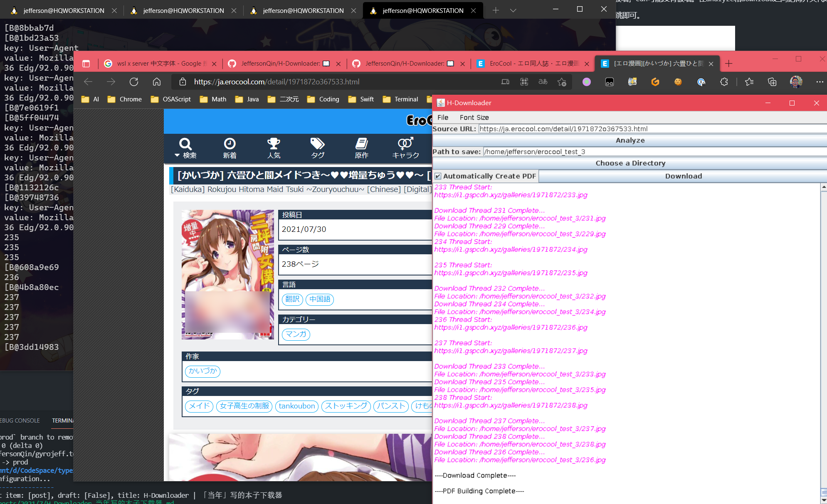827x504 pixels.
Task: Open the Tampermonkey extension icon
Action: 610,82
